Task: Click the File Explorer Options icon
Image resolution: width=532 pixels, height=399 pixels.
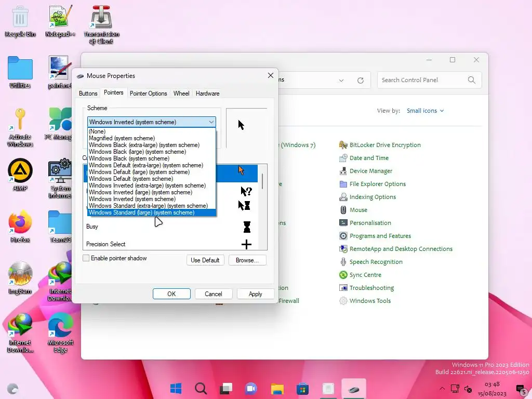Action: click(x=343, y=184)
